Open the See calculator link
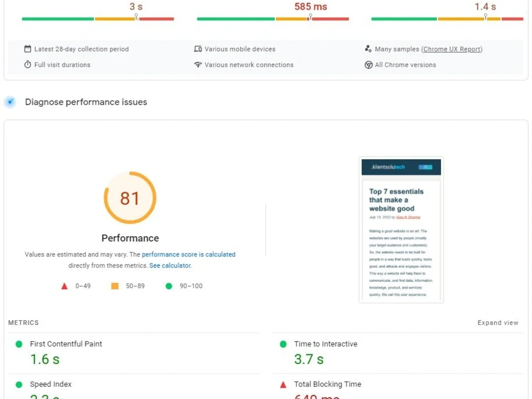This screenshot has width=532, height=399. pos(170,265)
